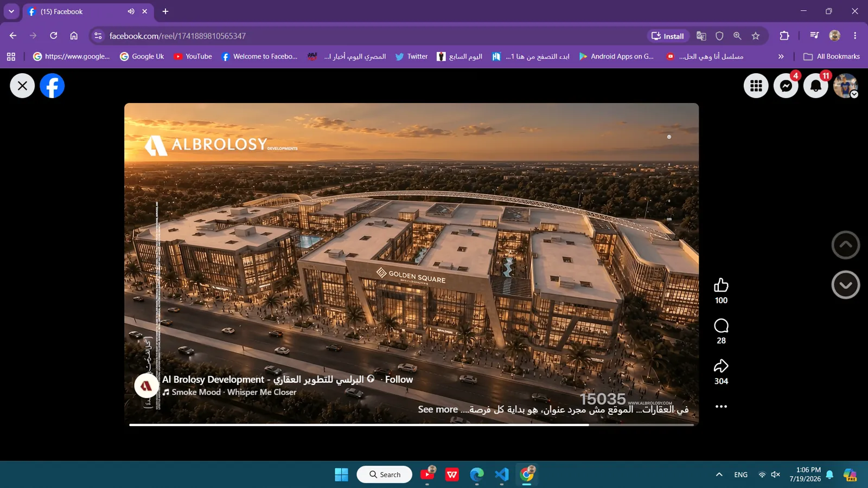The height and width of the screenshot is (488, 868).
Task: Reload the current page
Action: (54, 36)
